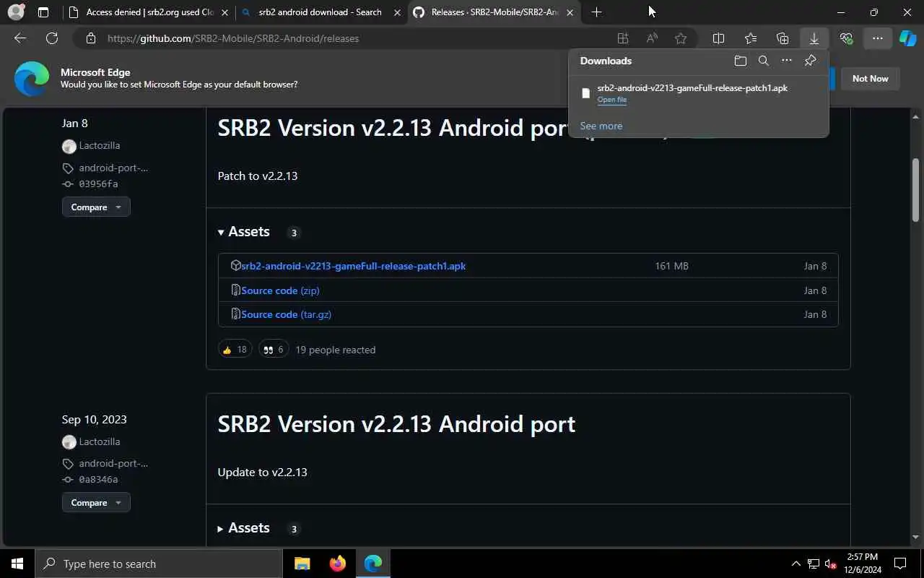Switch to the Access denied srb2.org tab
Screen dimensions: 924x578
pos(148,12)
